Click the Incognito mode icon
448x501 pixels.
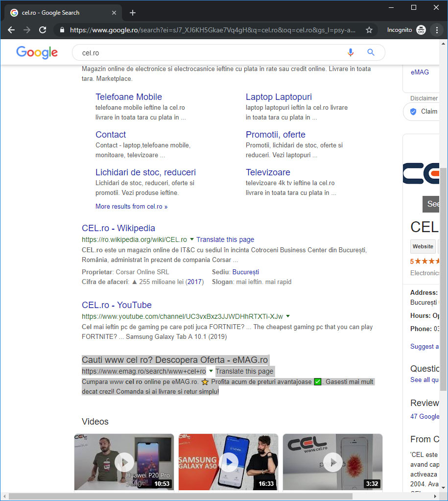[421, 30]
